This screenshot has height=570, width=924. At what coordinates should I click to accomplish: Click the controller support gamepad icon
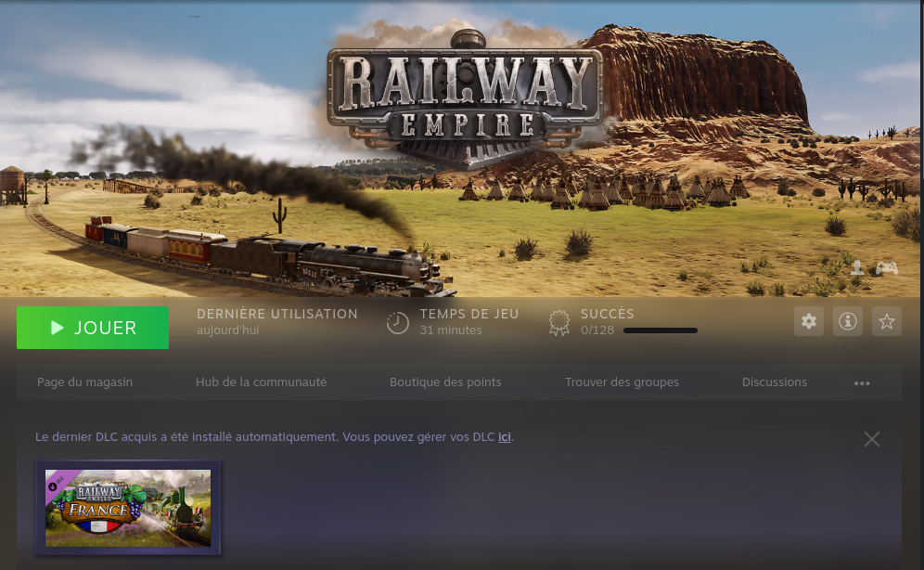click(886, 268)
